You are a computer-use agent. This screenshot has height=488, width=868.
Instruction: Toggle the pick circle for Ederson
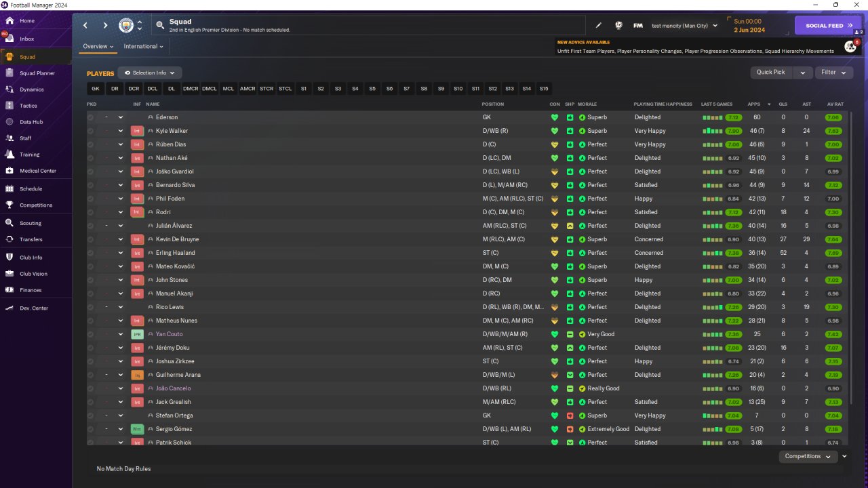(x=91, y=117)
